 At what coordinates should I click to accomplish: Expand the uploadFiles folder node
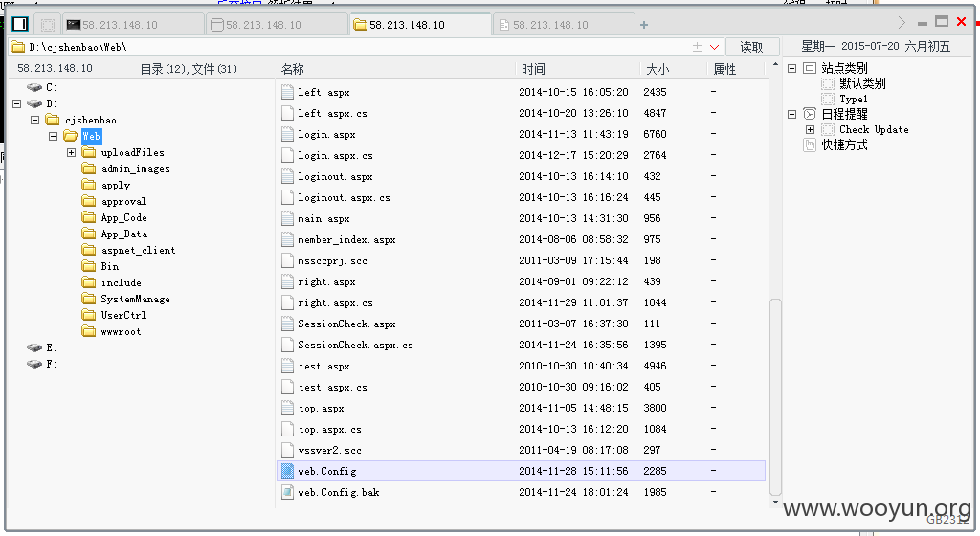click(71, 152)
